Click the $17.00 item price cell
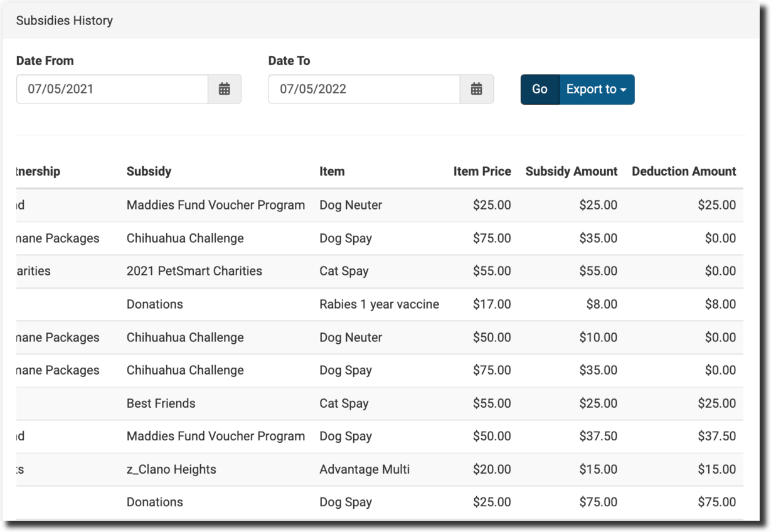 click(492, 304)
